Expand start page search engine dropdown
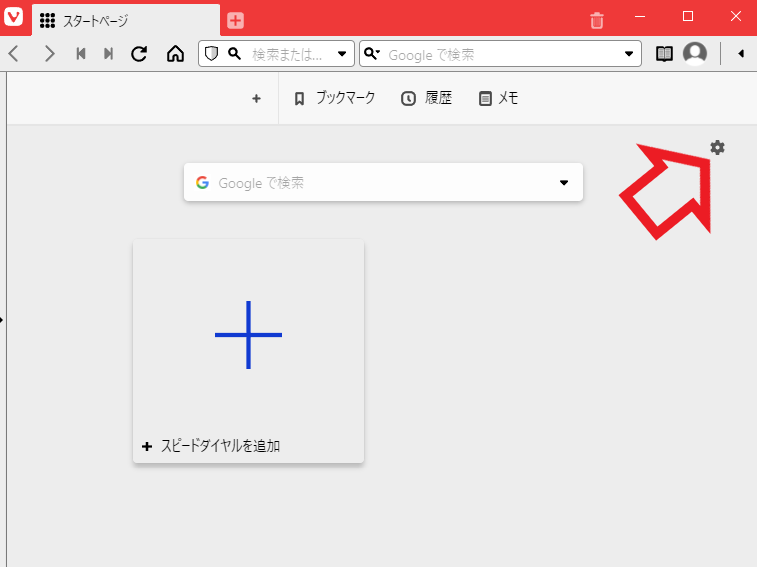This screenshot has width=757, height=567. coord(563,183)
